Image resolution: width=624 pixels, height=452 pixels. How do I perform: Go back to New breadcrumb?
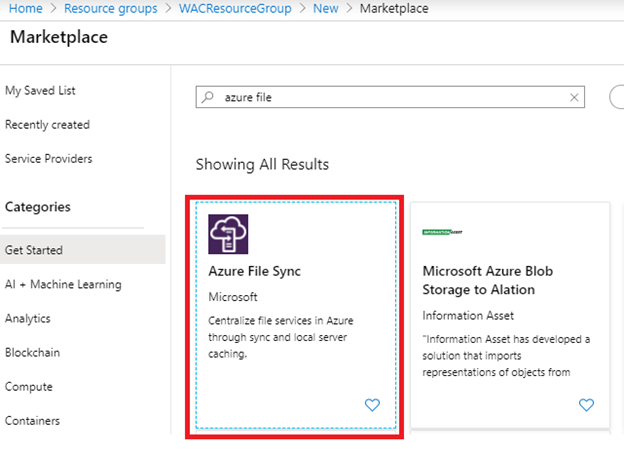point(326,8)
